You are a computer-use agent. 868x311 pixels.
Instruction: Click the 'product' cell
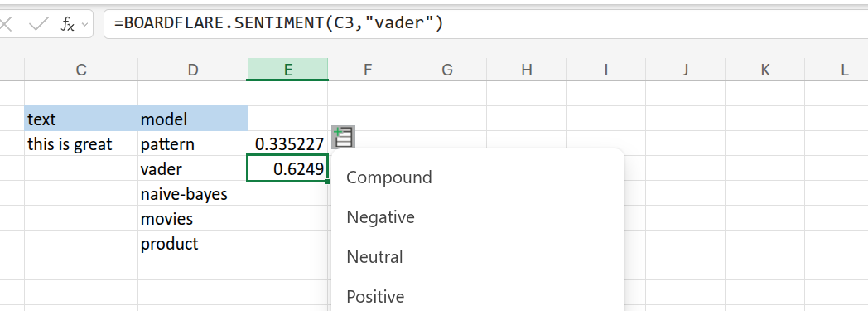(193, 244)
